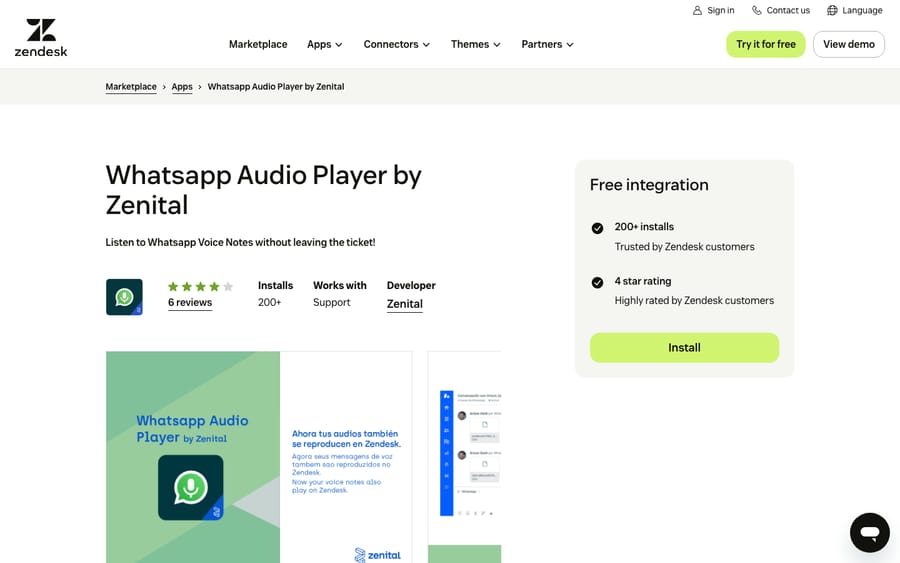The width and height of the screenshot is (900, 563).
Task: Go to the Apps breadcrumb
Action: (x=182, y=87)
